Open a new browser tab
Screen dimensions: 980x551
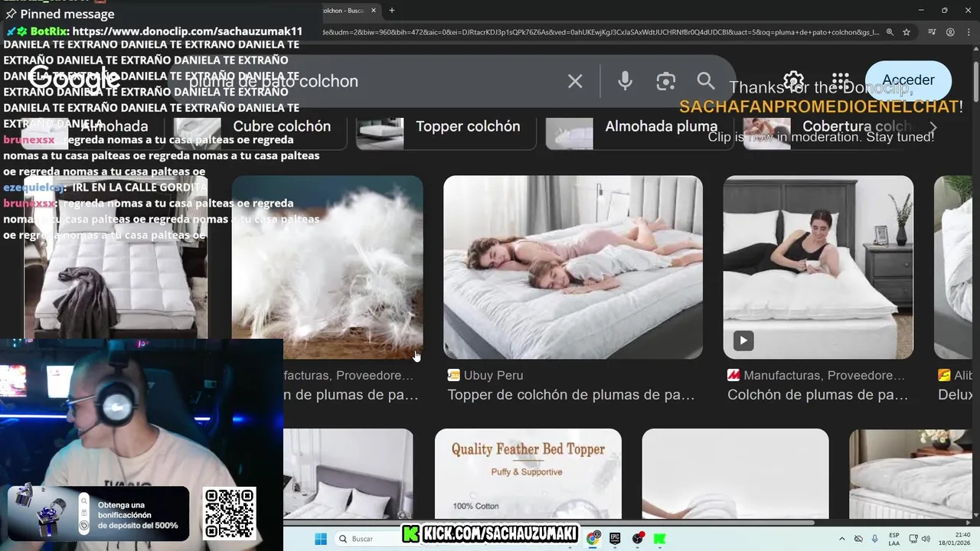pos(392,11)
